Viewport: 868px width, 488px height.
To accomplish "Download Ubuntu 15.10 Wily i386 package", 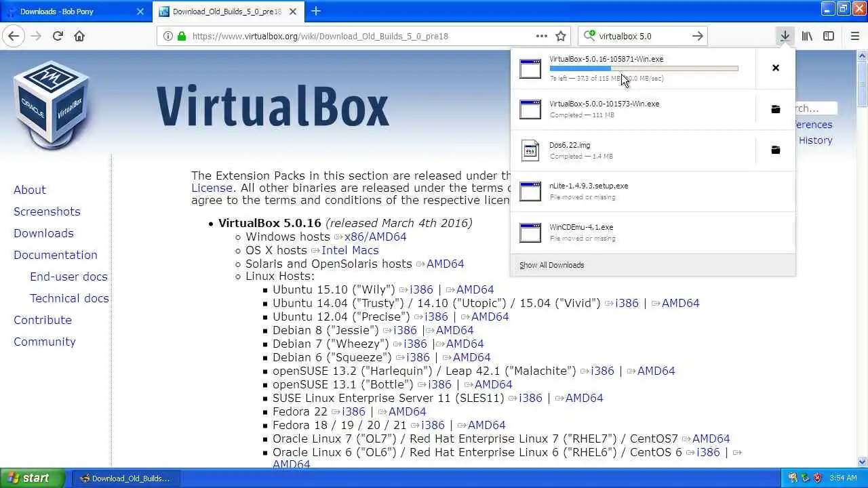I will (x=421, y=289).
